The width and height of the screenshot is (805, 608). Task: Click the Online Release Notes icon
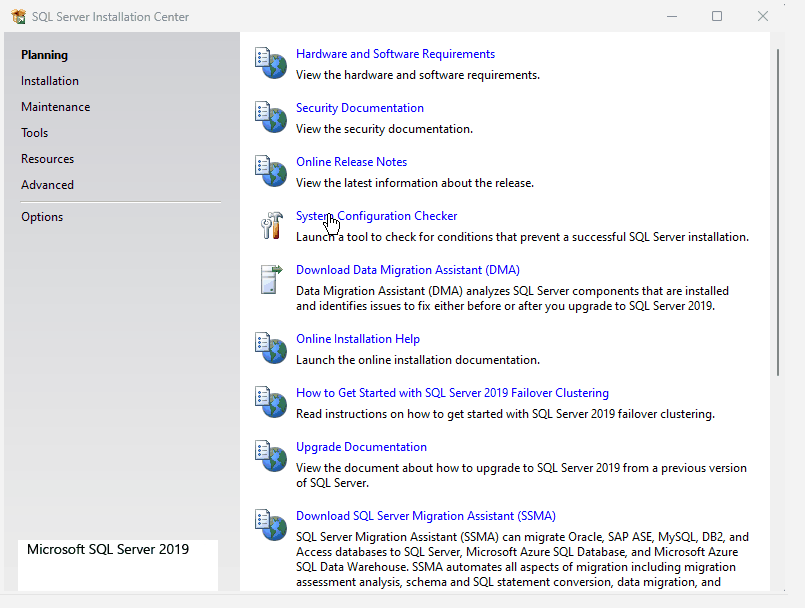[271, 170]
